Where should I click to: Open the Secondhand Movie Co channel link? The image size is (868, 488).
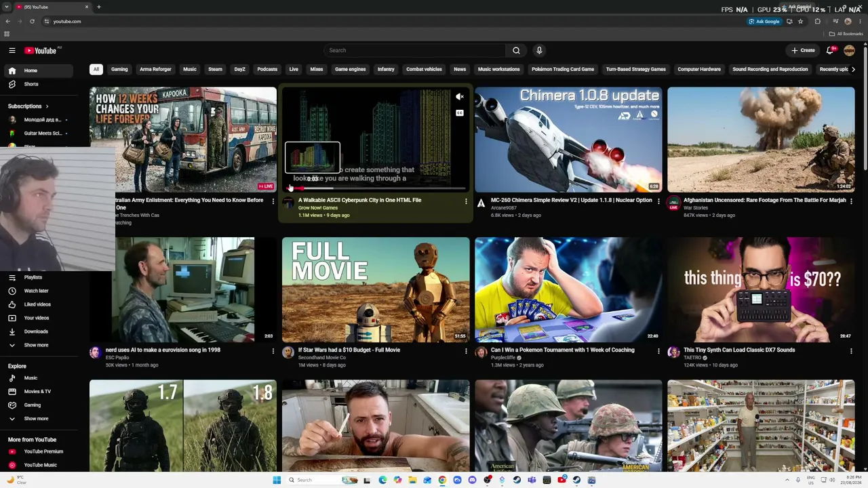[322, 357]
